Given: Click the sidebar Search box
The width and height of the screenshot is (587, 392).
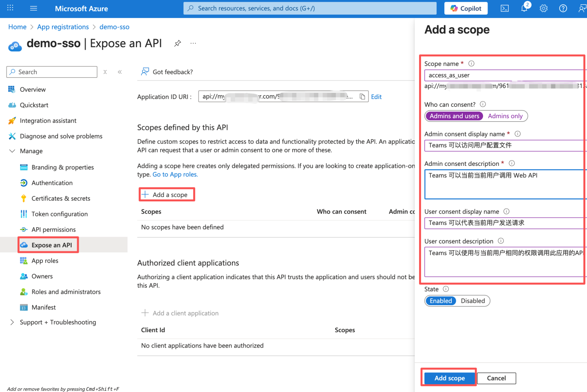Looking at the screenshot, I should click(52, 72).
